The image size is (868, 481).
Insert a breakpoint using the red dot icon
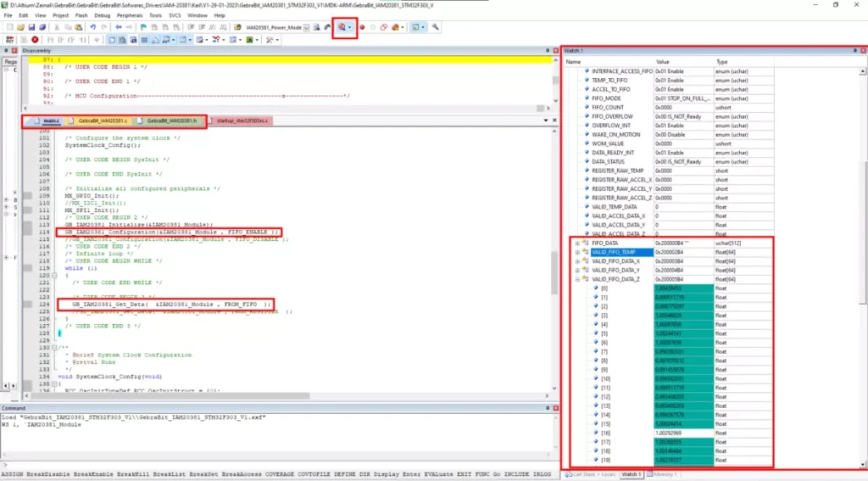pos(362,27)
